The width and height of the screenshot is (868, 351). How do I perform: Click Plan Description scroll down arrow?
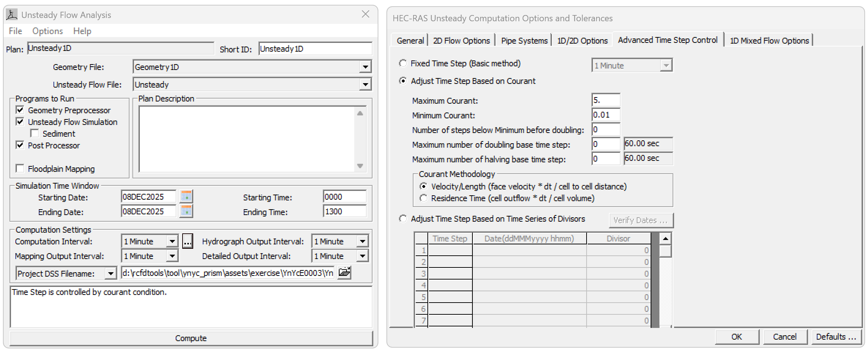(x=360, y=166)
